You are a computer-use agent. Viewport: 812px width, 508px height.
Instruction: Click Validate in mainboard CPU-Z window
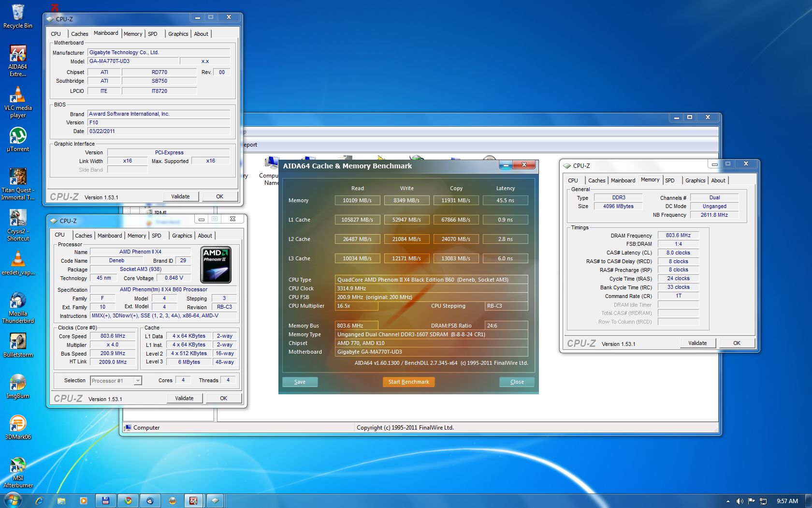click(180, 196)
